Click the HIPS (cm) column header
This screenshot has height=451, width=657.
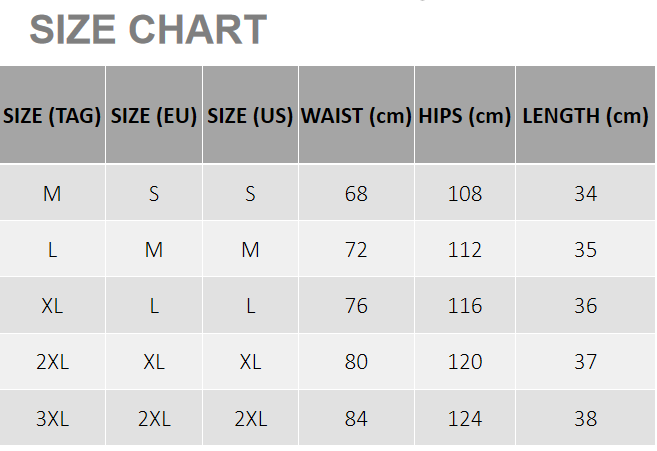(465, 114)
